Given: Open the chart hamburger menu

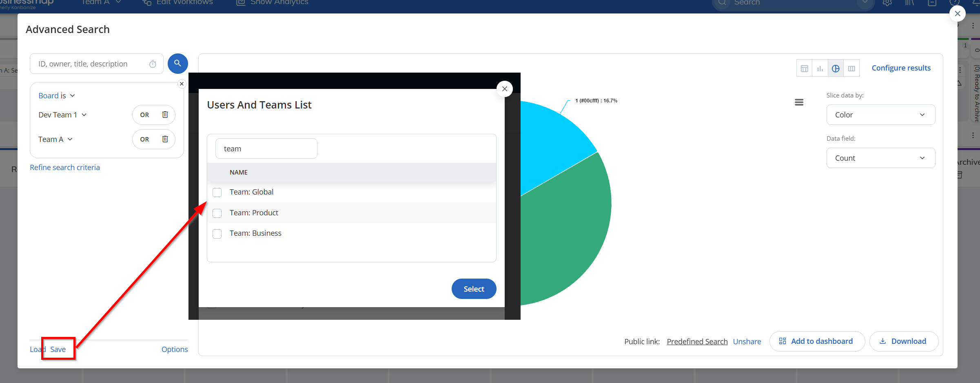Looking at the screenshot, I should [799, 102].
